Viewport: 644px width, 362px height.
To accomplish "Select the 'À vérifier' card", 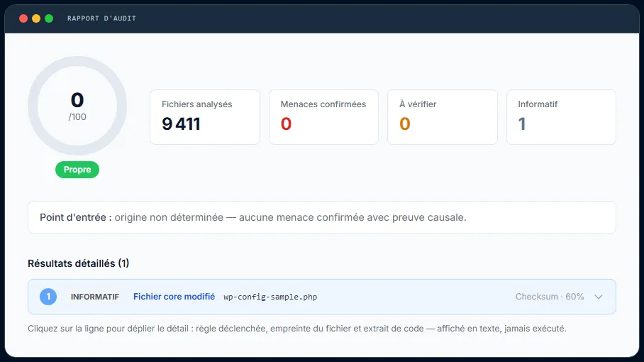I will point(443,117).
